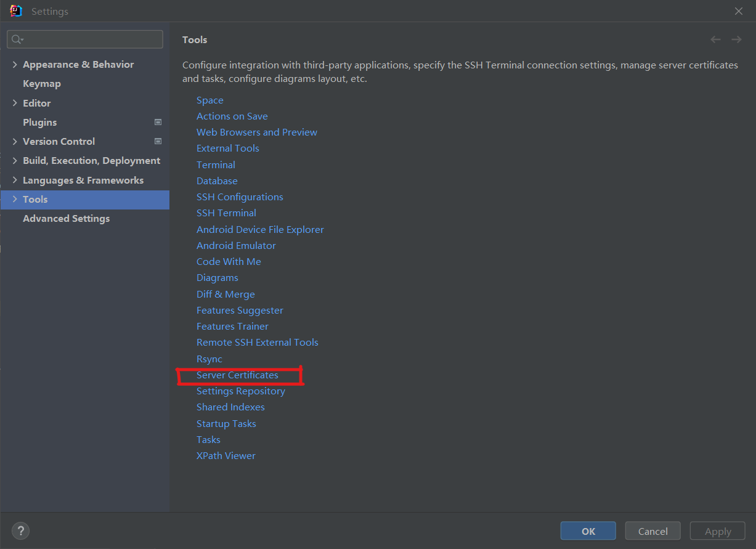Open the Database settings link

click(x=217, y=181)
